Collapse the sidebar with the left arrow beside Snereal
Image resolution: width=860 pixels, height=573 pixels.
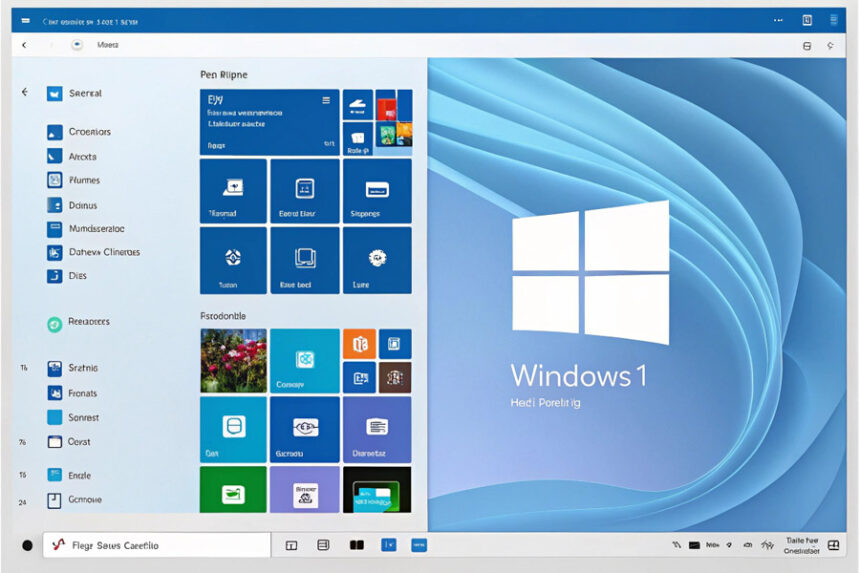[25, 92]
